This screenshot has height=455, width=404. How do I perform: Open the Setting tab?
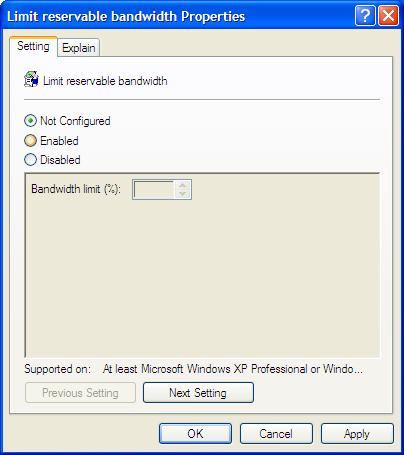(33, 46)
